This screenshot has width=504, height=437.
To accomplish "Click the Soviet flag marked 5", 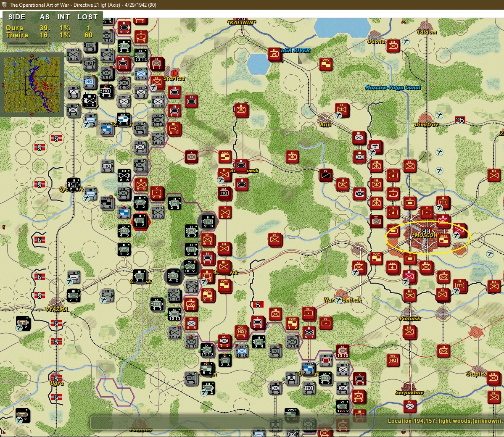I will (x=258, y=305).
